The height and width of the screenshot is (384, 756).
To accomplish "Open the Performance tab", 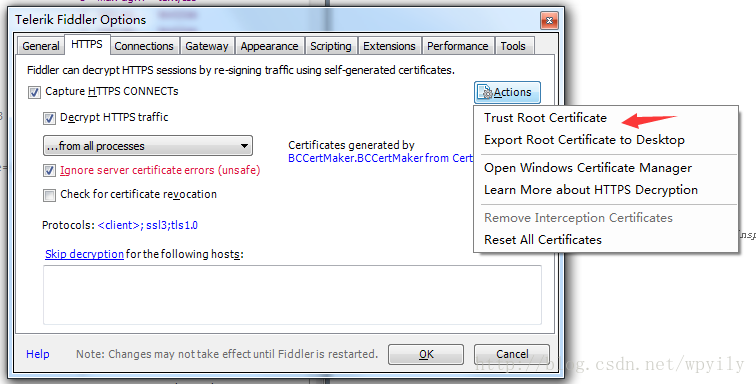I will tap(458, 46).
